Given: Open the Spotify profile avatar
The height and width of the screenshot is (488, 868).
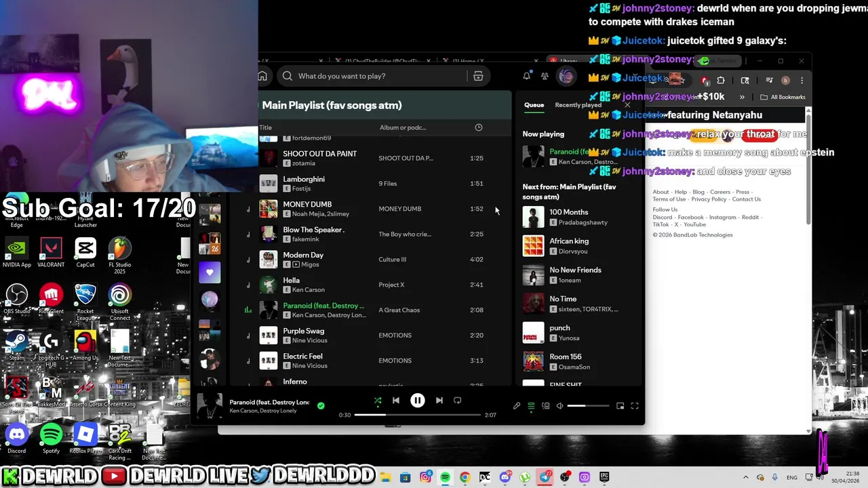Looking at the screenshot, I should 566,76.
